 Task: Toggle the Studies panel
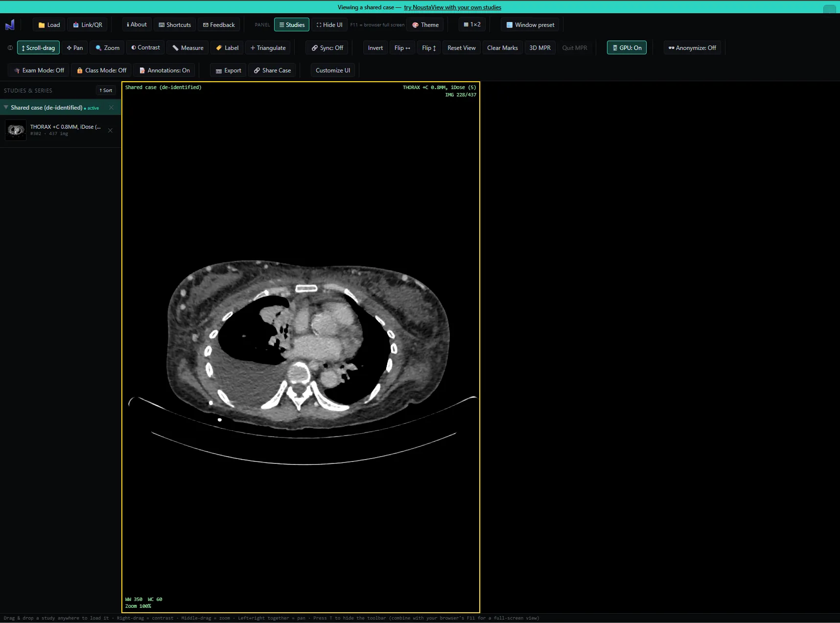click(x=292, y=25)
